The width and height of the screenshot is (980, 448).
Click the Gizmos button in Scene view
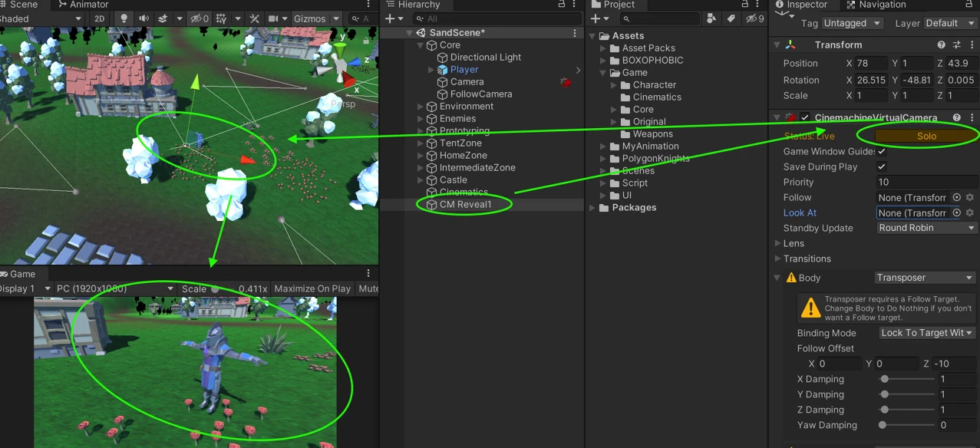310,18
